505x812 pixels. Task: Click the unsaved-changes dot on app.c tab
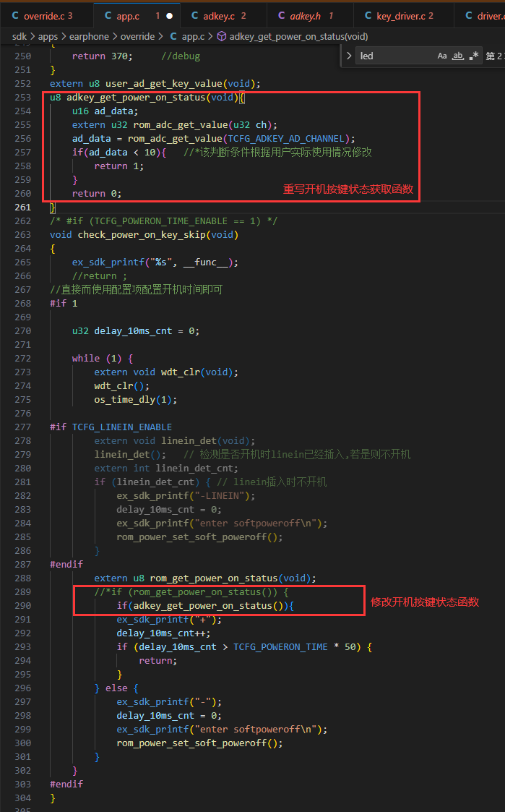coord(169,16)
